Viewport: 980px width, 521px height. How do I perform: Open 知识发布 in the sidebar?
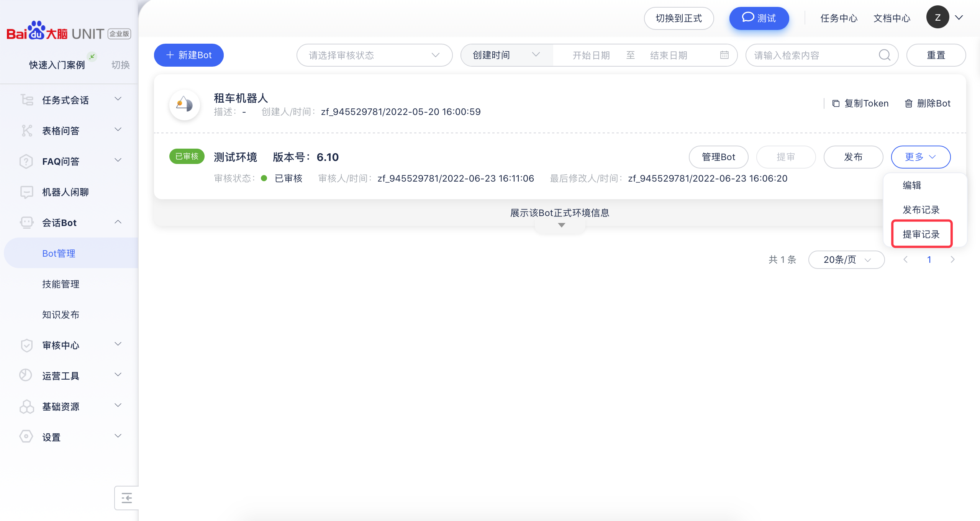[61, 315]
